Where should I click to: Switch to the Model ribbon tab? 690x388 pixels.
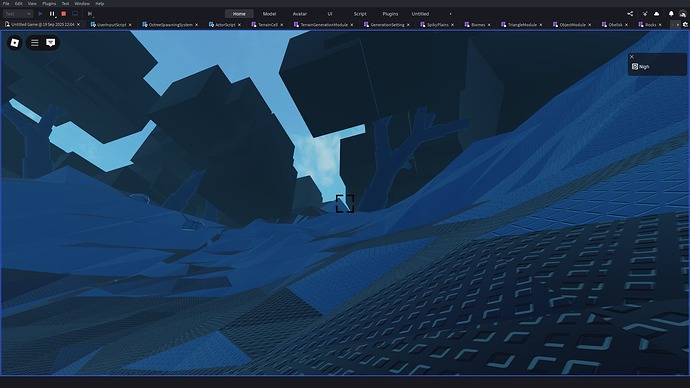pyautogui.click(x=269, y=14)
